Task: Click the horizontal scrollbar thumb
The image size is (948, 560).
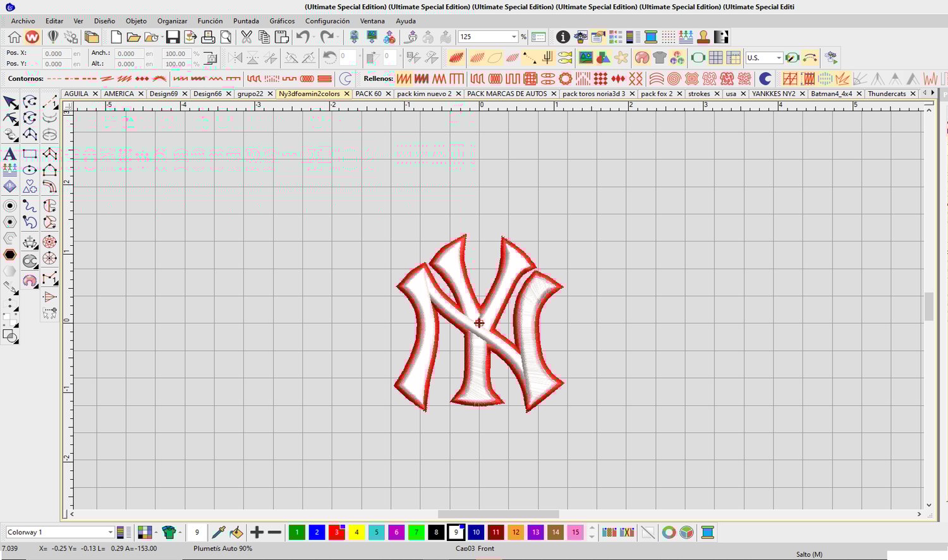Action: tap(498, 514)
